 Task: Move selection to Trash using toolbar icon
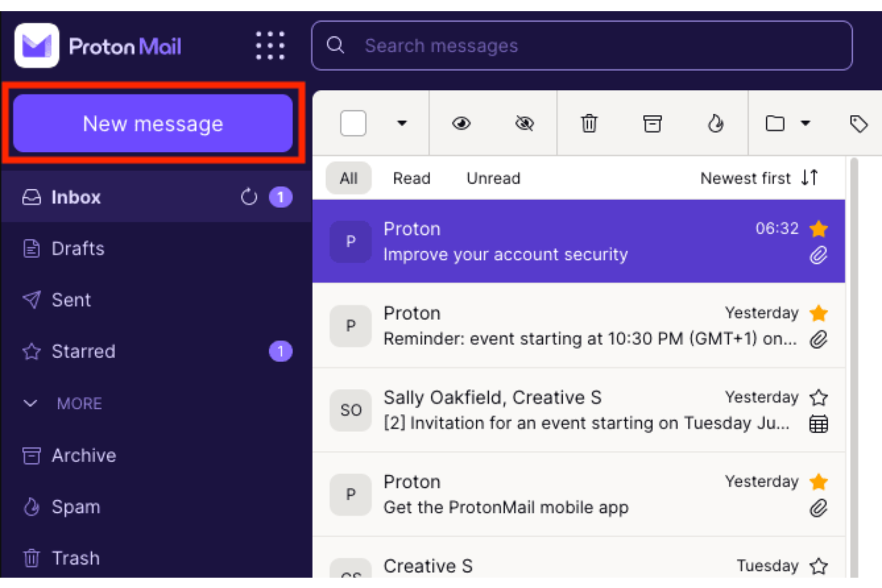[589, 123]
